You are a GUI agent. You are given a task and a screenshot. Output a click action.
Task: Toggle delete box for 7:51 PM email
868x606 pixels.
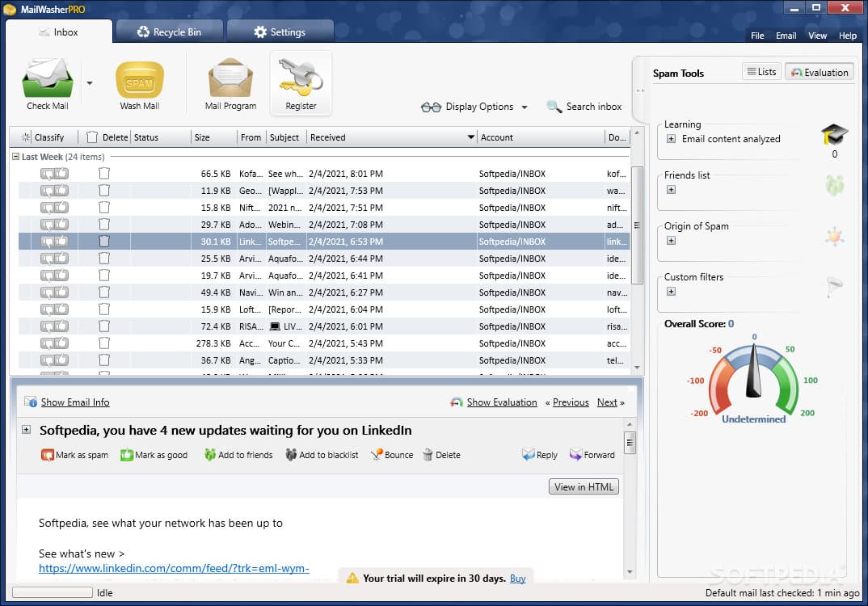click(104, 208)
